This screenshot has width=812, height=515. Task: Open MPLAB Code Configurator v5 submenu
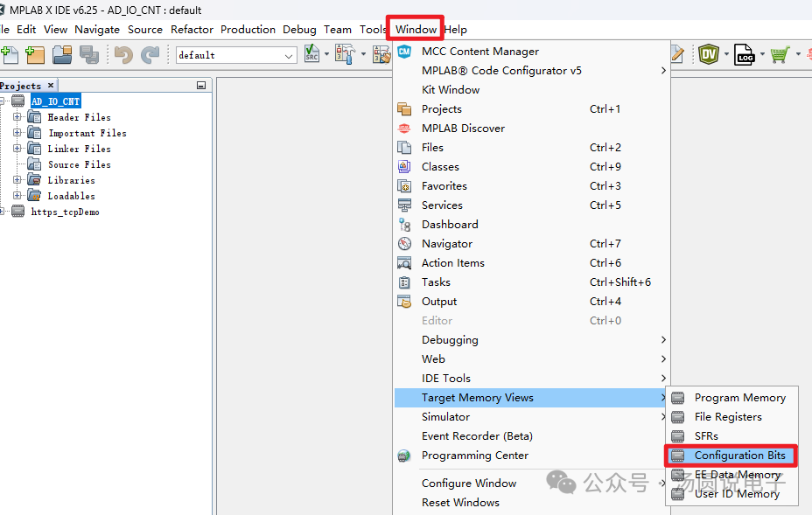532,71
